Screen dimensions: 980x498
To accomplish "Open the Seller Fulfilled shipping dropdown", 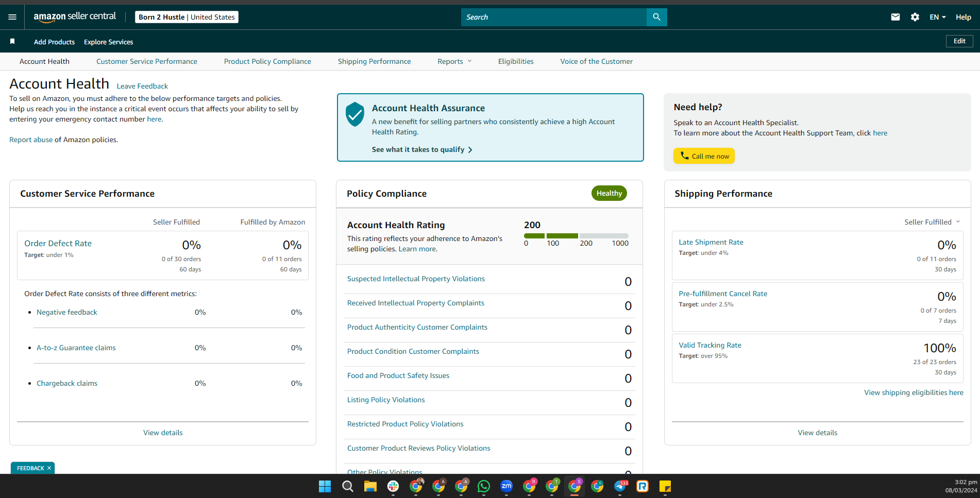I will click(x=933, y=222).
